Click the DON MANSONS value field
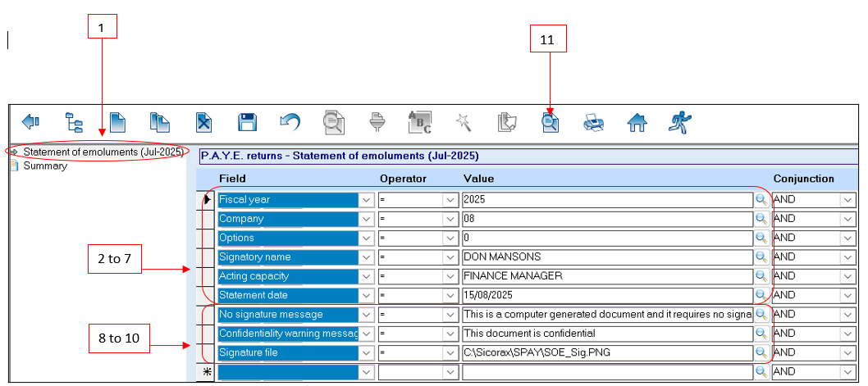The image size is (868, 386). point(607,257)
